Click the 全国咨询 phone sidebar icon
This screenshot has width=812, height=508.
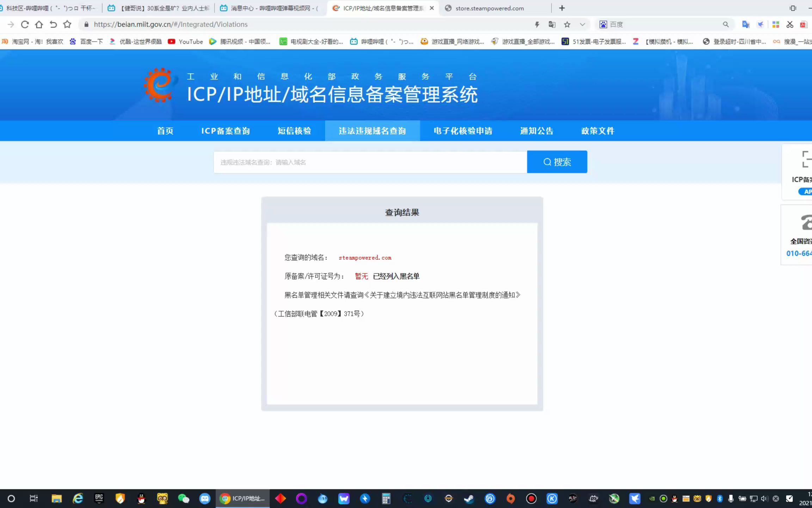click(x=806, y=222)
